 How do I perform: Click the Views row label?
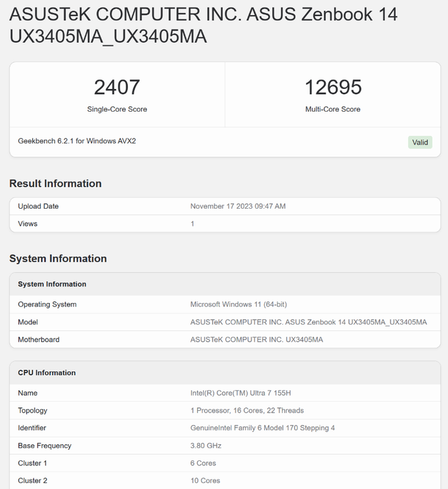tap(27, 223)
